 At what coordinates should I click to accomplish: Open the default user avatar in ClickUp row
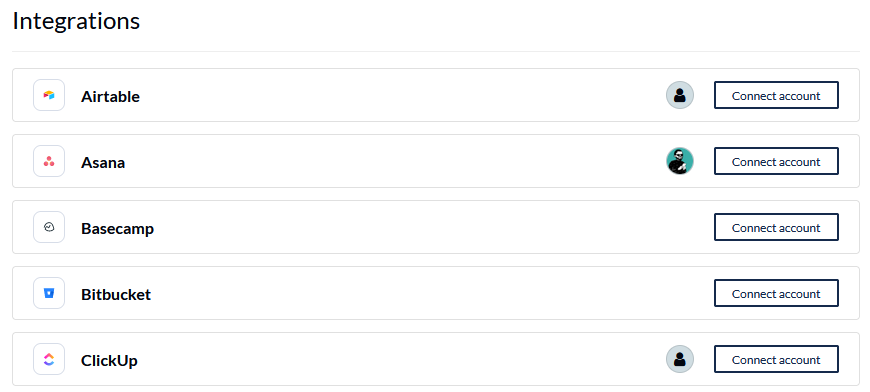(x=680, y=359)
